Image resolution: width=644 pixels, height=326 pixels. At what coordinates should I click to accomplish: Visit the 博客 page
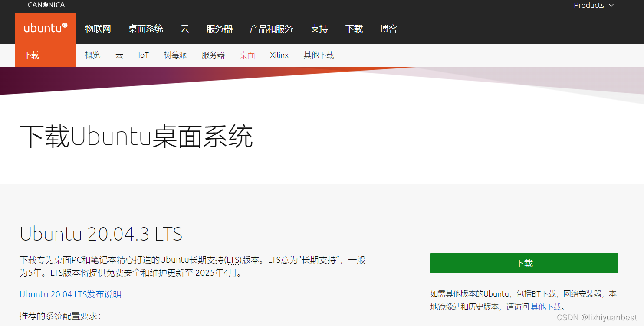click(389, 29)
